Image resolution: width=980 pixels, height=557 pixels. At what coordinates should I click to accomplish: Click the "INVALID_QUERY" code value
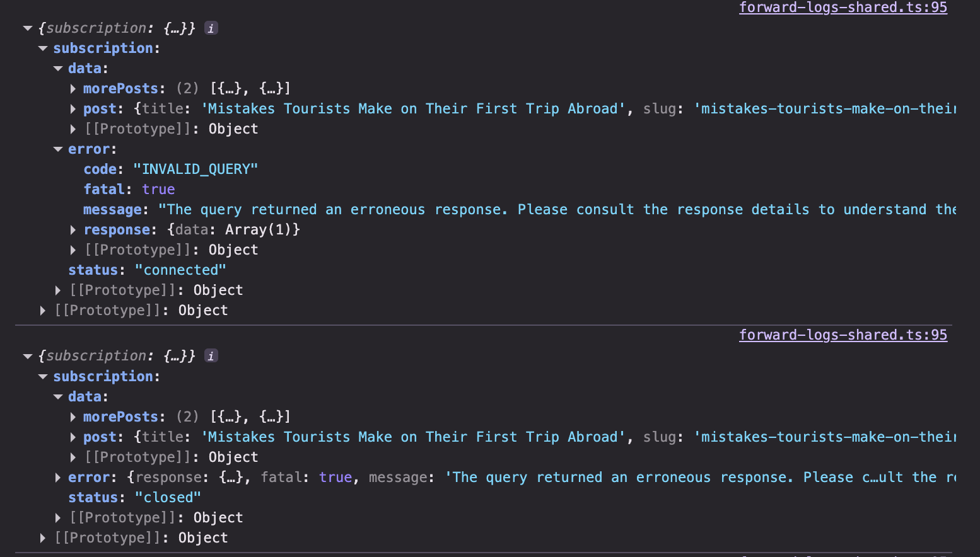point(195,169)
